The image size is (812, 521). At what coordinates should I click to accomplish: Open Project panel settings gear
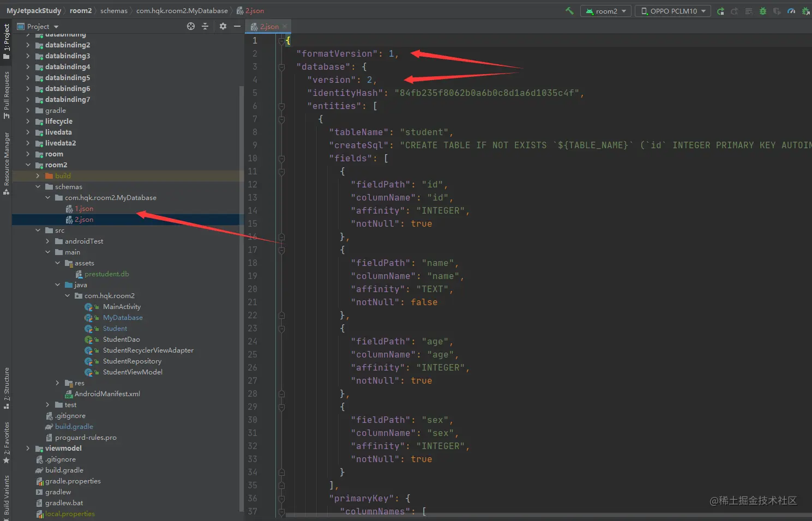pyautogui.click(x=222, y=26)
